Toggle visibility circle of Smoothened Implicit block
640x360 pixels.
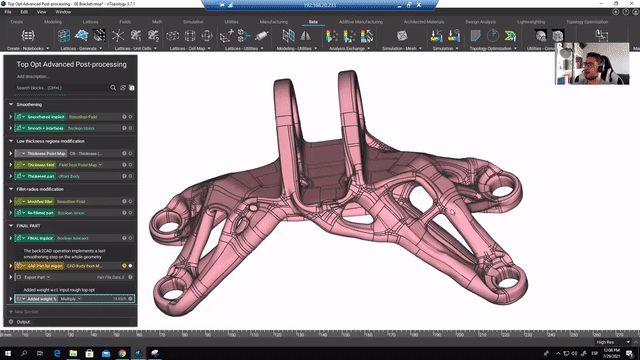coord(131,117)
